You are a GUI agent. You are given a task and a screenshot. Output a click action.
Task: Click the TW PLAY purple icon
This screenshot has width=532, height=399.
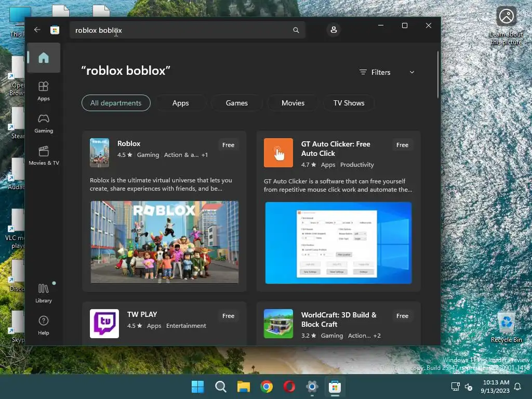click(104, 324)
